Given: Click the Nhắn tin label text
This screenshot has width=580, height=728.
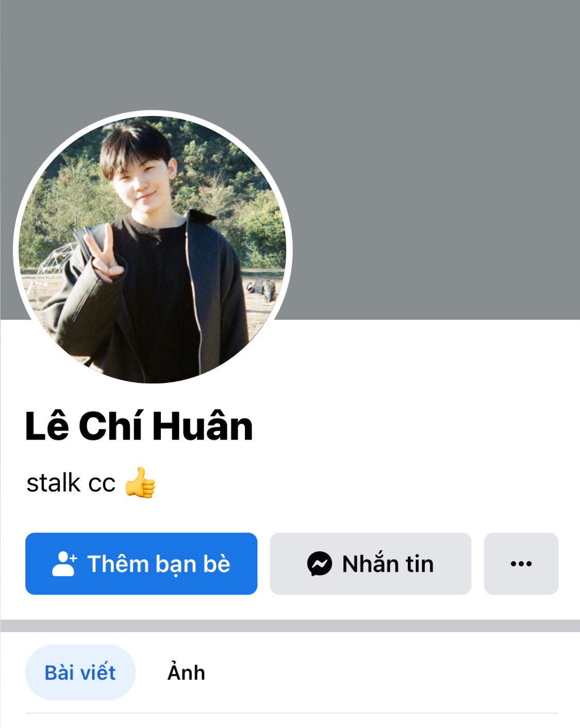Looking at the screenshot, I should click(x=388, y=564).
